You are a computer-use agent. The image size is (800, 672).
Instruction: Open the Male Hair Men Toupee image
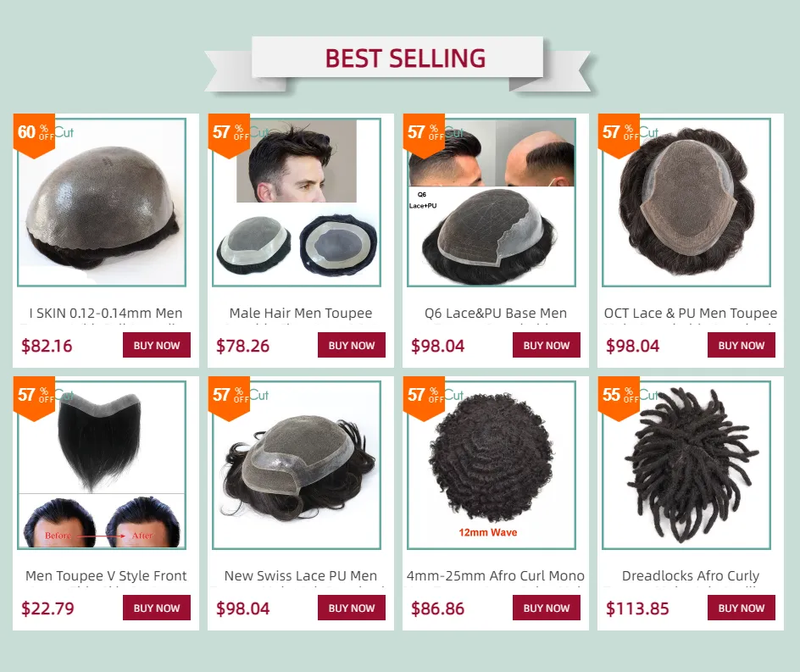(x=297, y=203)
